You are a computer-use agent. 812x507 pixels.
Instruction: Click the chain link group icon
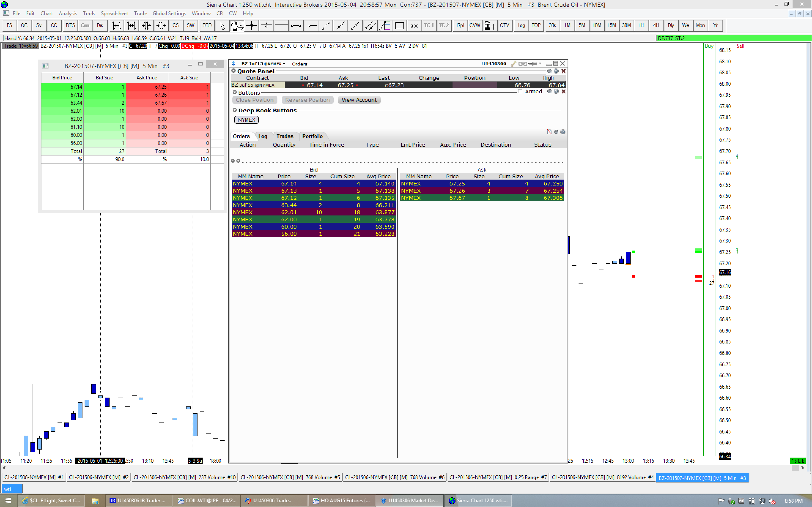tap(523, 64)
